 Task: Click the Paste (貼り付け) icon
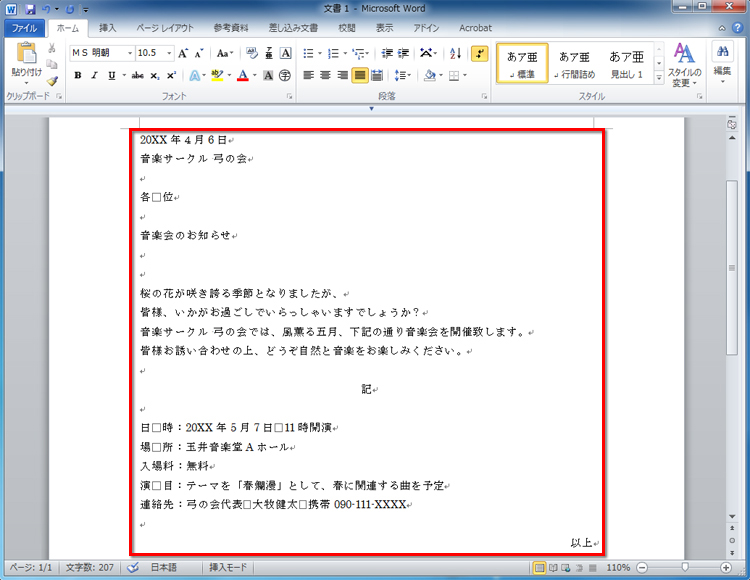pyautogui.click(x=26, y=53)
